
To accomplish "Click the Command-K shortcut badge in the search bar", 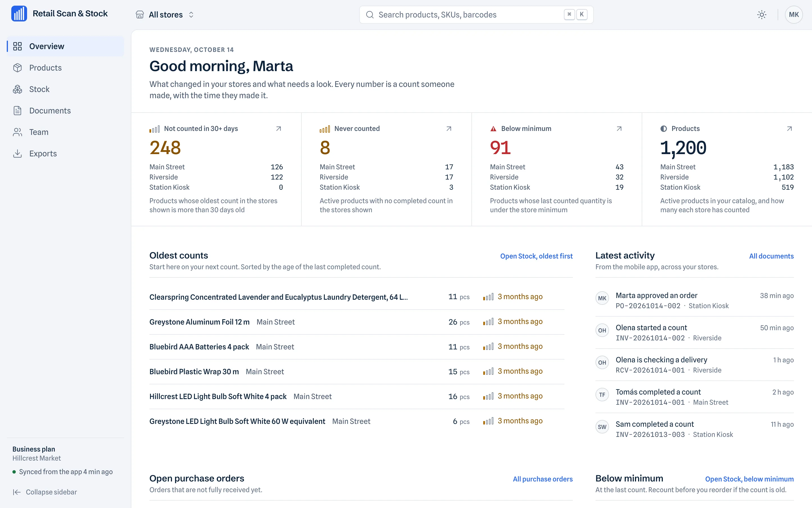I will [575, 14].
